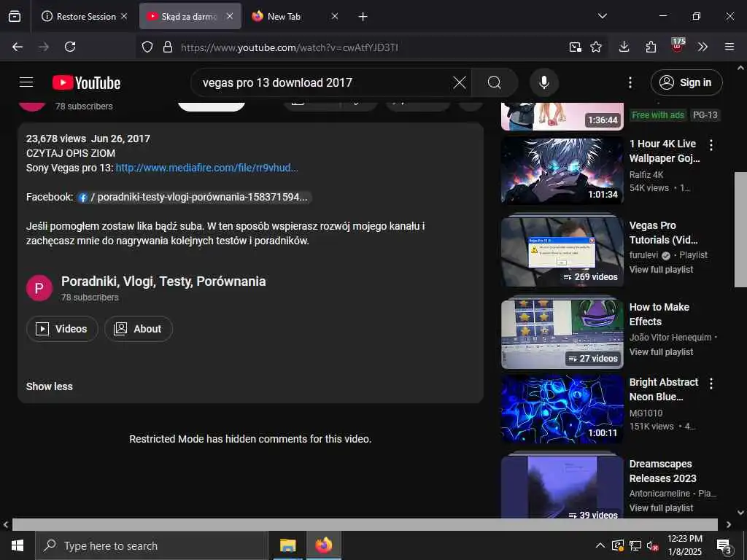Show site security padlock info

167,47
